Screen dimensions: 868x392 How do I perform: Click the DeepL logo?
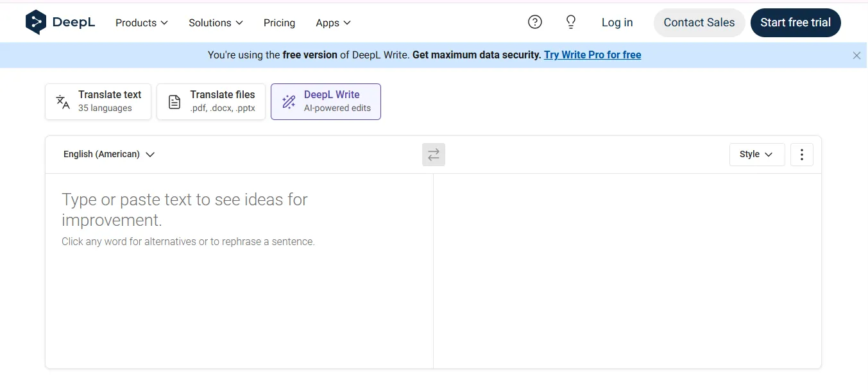coord(60,22)
